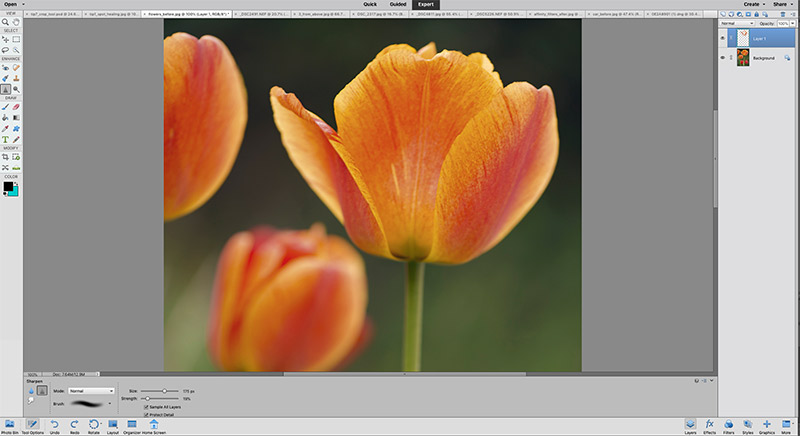The image size is (800, 436).
Task: Click the Layout button
Action: coord(113,426)
